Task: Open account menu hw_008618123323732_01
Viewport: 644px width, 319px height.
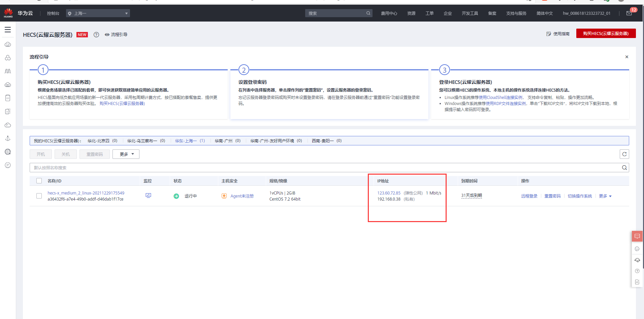Action: [x=586, y=13]
